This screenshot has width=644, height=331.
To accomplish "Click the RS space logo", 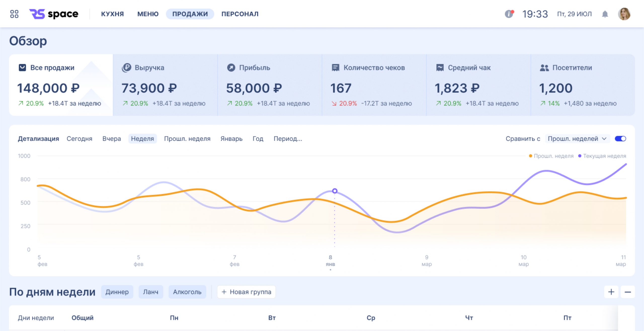I will pyautogui.click(x=54, y=14).
